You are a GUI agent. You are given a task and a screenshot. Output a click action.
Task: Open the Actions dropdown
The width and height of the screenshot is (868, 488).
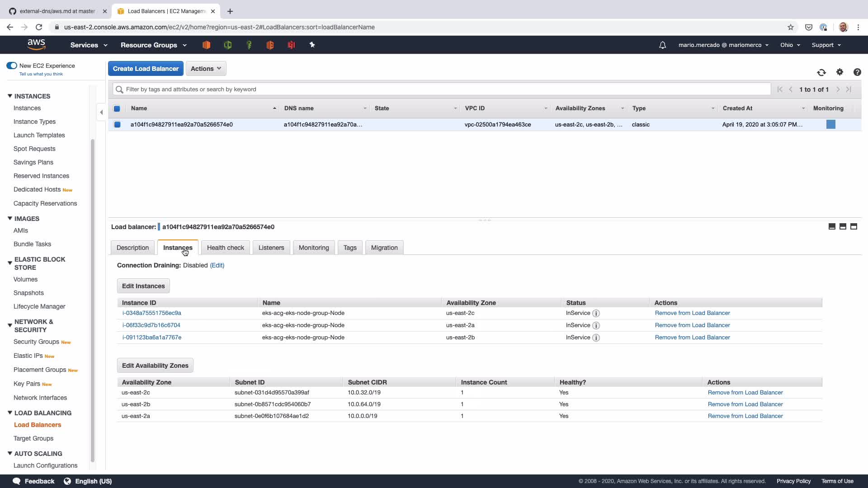point(206,69)
